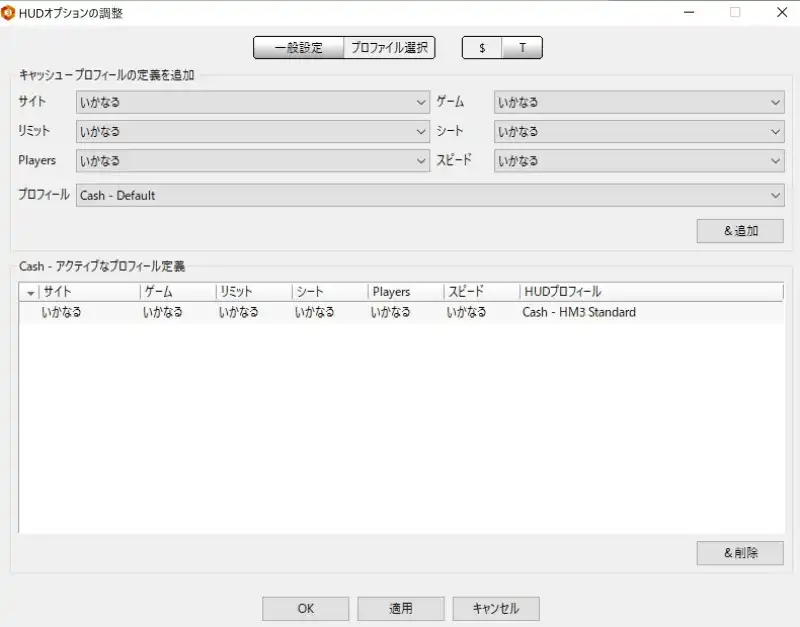Viewport: 800px width, 627px height.
Task: Click the sort arrow in table header corner
Action: (x=30, y=292)
